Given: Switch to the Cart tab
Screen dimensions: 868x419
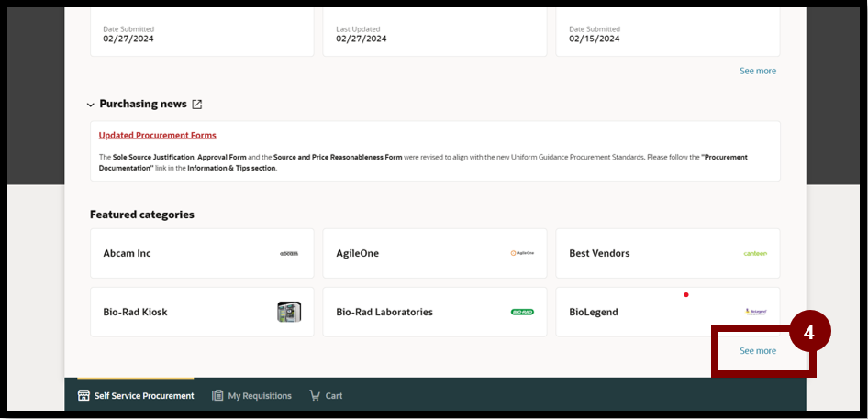Looking at the screenshot, I should pyautogui.click(x=326, y=396).
